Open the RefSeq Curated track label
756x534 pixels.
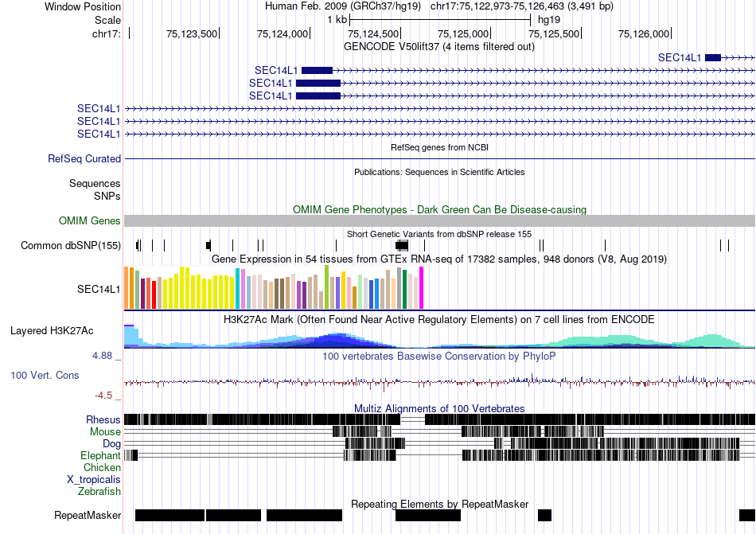coord(84,158)
